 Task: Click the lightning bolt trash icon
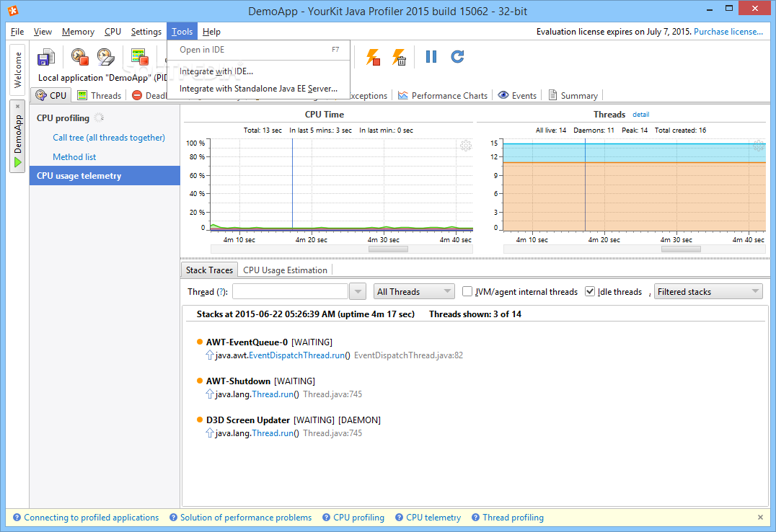click(400, 57)
